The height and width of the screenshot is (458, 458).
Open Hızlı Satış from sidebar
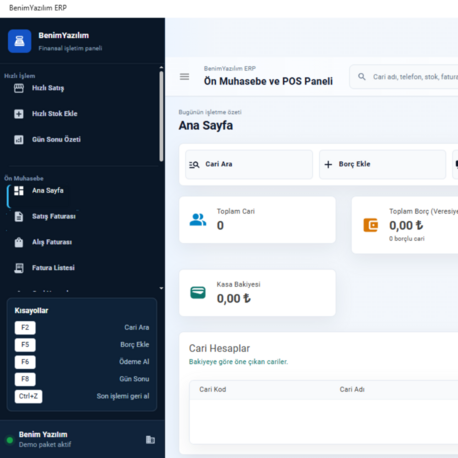[48, 88]
